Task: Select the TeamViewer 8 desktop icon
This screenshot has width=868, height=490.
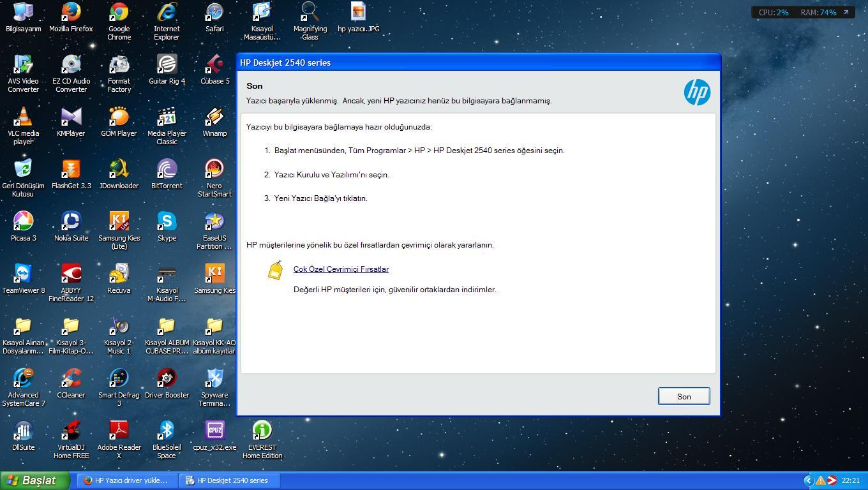Action: (x=23, y=279)
